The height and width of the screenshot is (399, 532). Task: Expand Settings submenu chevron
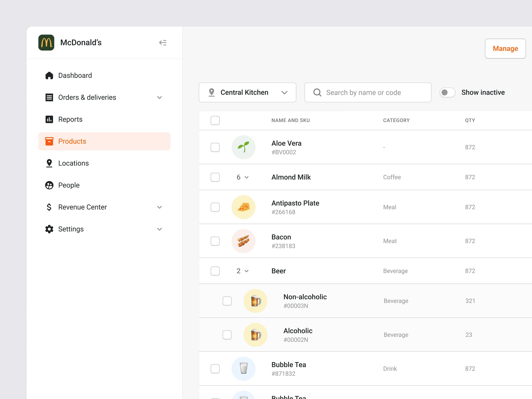[159, 229]
